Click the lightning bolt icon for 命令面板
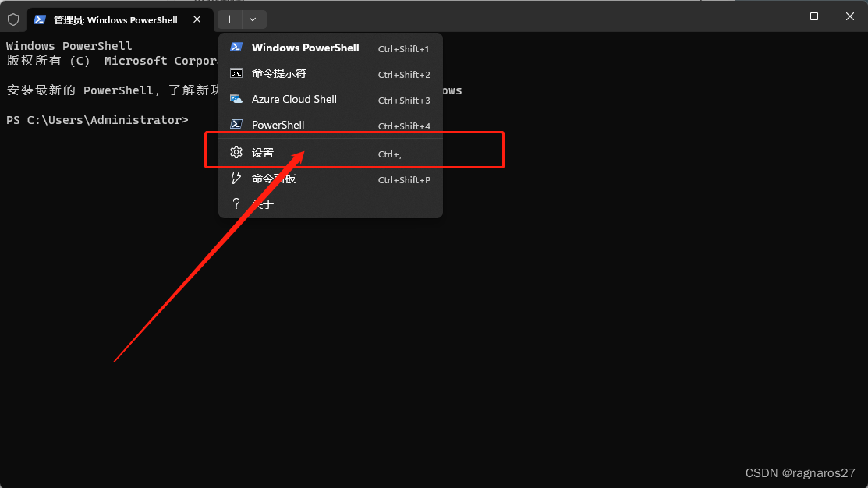The height and width of the screenshot is (488, 868). [x=236, y=178]
